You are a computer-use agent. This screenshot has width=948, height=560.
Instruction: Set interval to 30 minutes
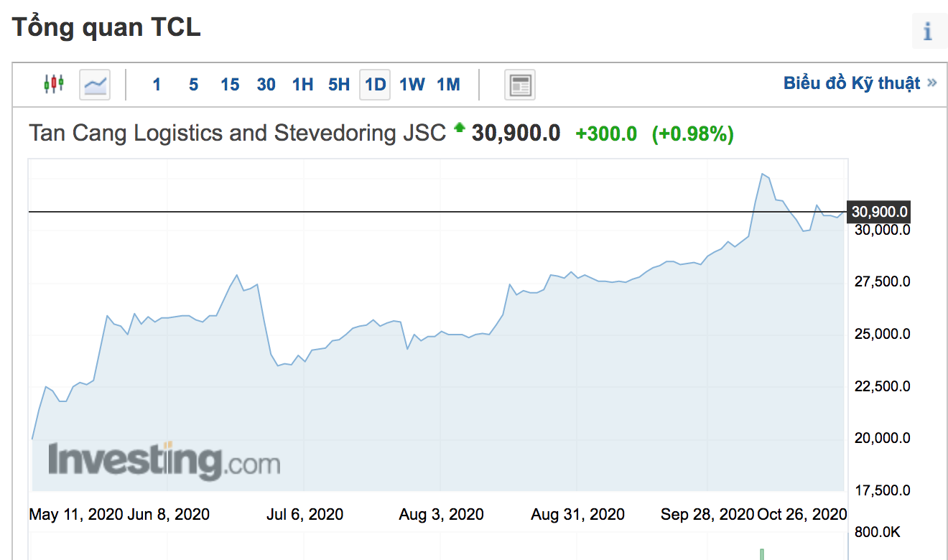[x=266, y=85]
